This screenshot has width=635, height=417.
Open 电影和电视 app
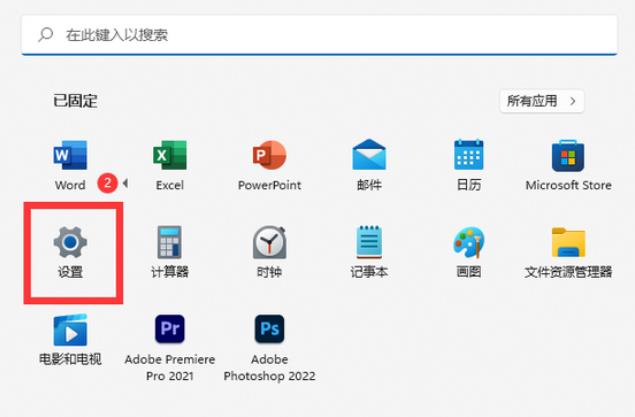pyautogui.click(x=70, y=339)
